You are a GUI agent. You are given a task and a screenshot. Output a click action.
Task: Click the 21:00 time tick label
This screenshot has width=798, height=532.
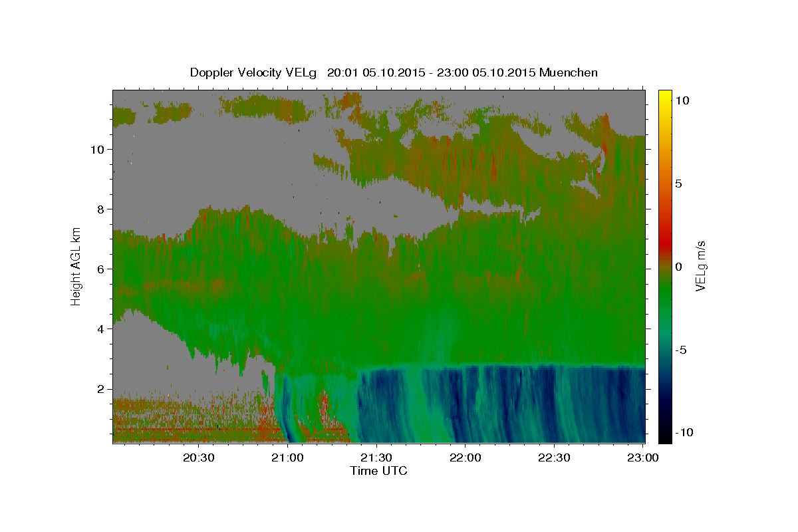coord(288,458)
